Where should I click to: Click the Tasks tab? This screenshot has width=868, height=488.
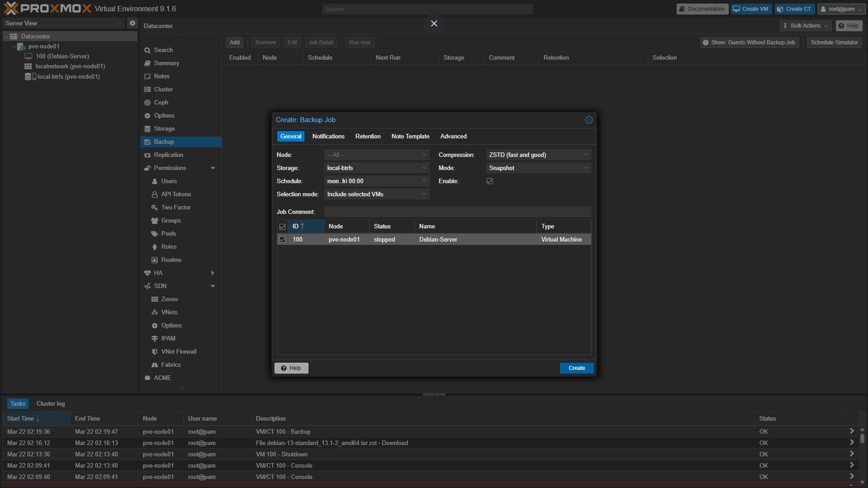click(x=18, y=404)
